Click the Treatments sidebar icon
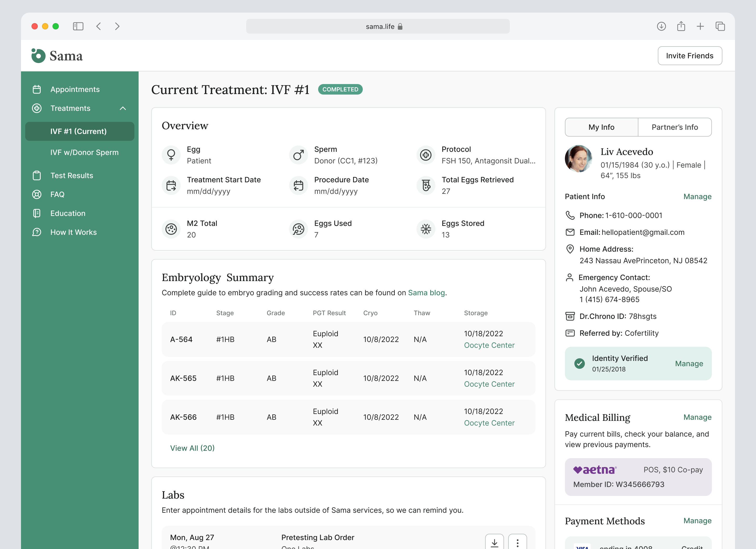 [37, 108]
